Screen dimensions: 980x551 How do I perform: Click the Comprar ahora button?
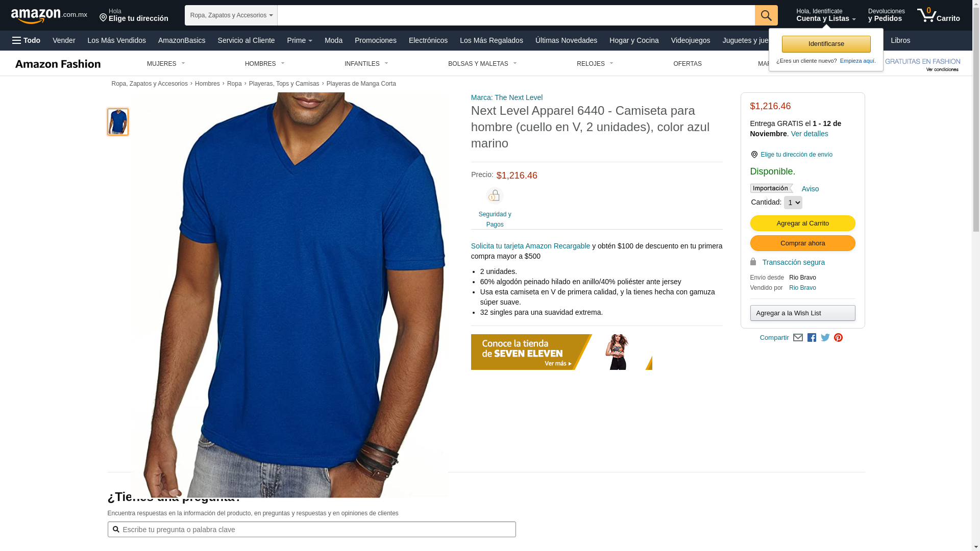point(802,243)
